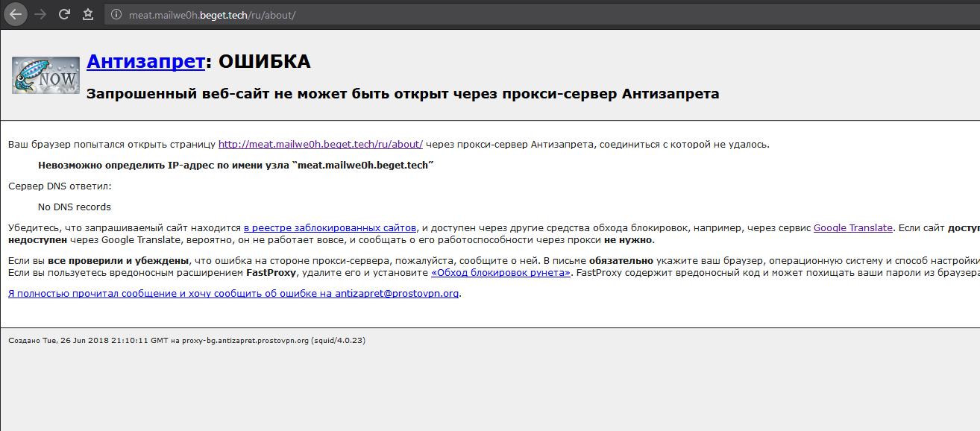Click the bookmarks star icon in toolbar
This screenshot has width=980, height=431.
point(88,14)
